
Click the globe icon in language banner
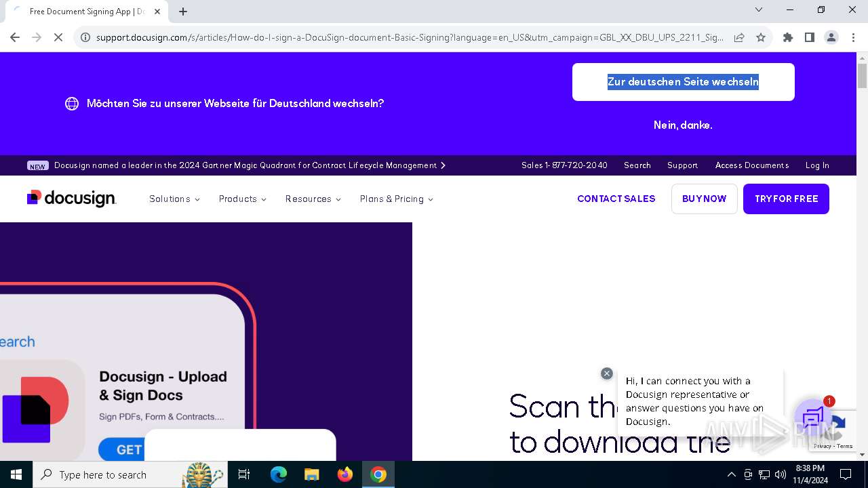(72, 104)
